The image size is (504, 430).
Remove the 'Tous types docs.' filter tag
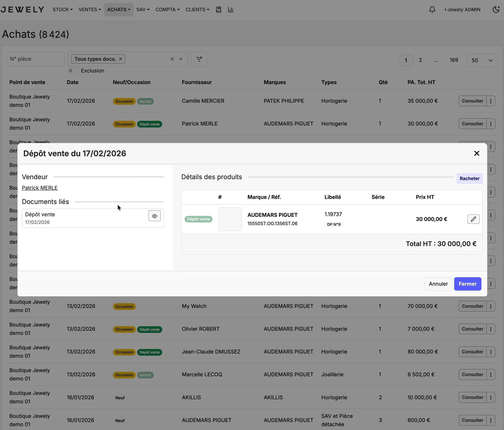point(120,59)
